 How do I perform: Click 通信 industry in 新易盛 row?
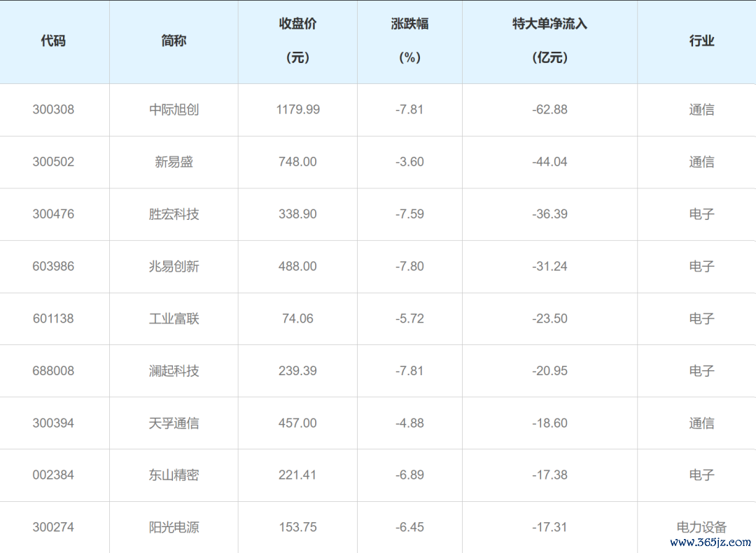pyautogui.click(x=701, y=162)
